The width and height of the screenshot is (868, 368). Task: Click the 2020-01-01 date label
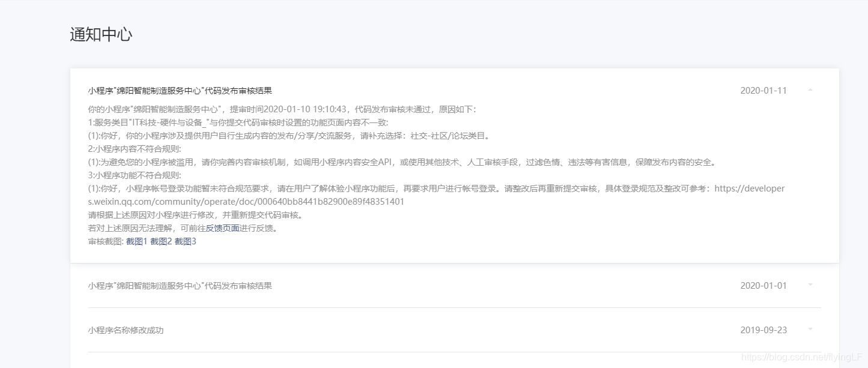click(x=763, y=285)
